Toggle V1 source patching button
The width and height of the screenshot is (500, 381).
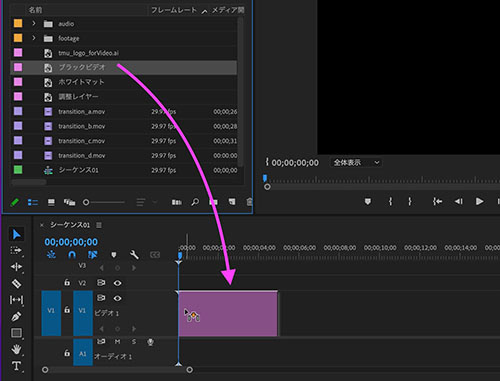pyautogui.click(x=51, y=313)
